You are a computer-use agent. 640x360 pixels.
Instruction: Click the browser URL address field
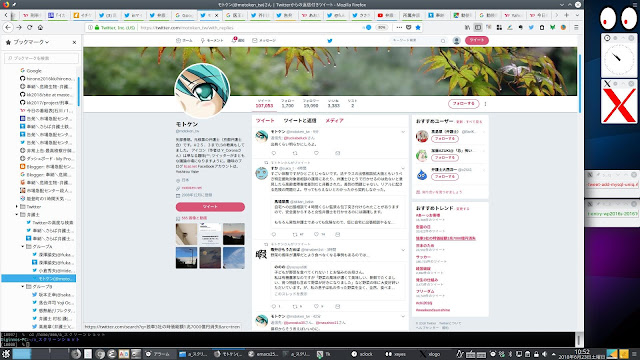[249, 27]
